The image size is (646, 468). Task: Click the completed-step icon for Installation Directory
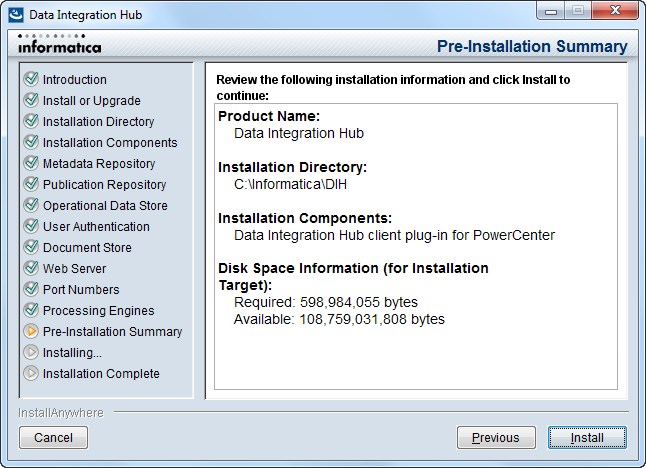[x=31, y=121]
